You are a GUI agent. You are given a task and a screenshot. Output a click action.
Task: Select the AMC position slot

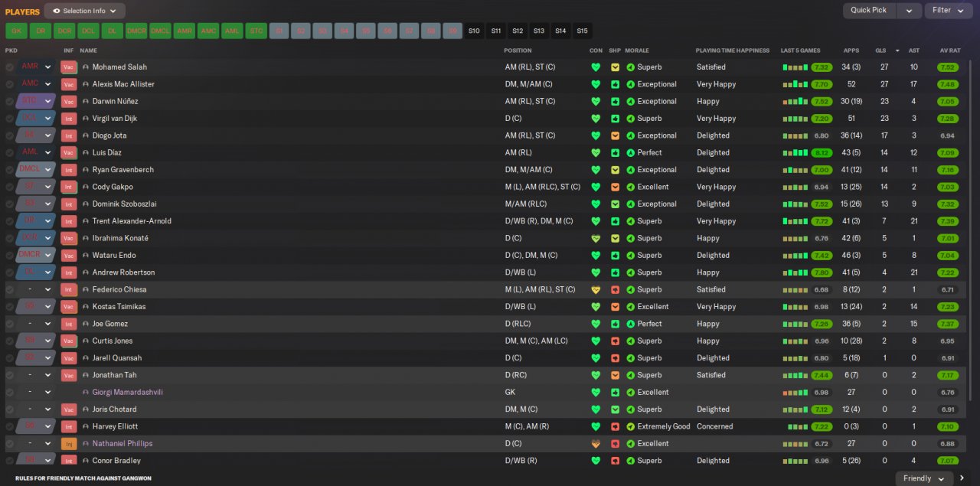coord(207,31)
